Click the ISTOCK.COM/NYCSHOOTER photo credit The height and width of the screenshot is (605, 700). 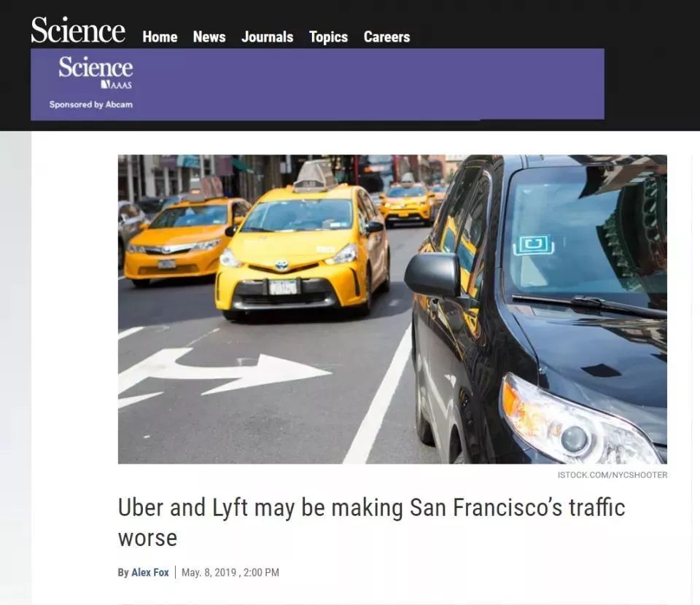click(612, 475)
